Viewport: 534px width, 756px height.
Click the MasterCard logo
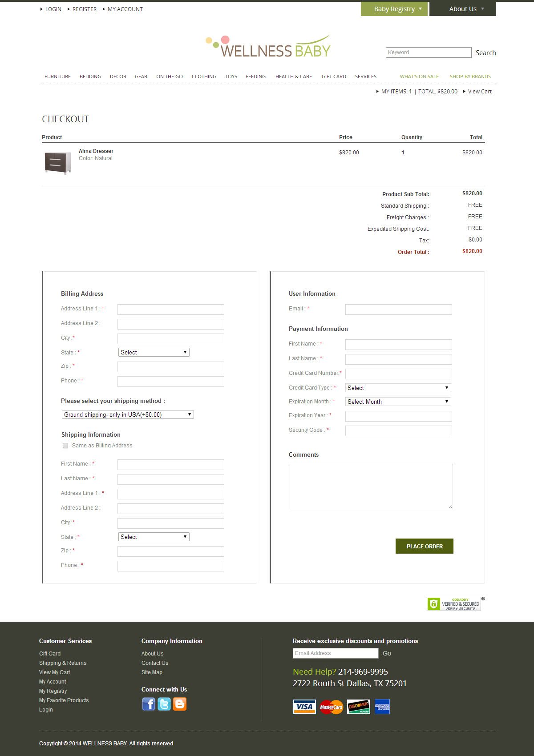tap(332, 707)
